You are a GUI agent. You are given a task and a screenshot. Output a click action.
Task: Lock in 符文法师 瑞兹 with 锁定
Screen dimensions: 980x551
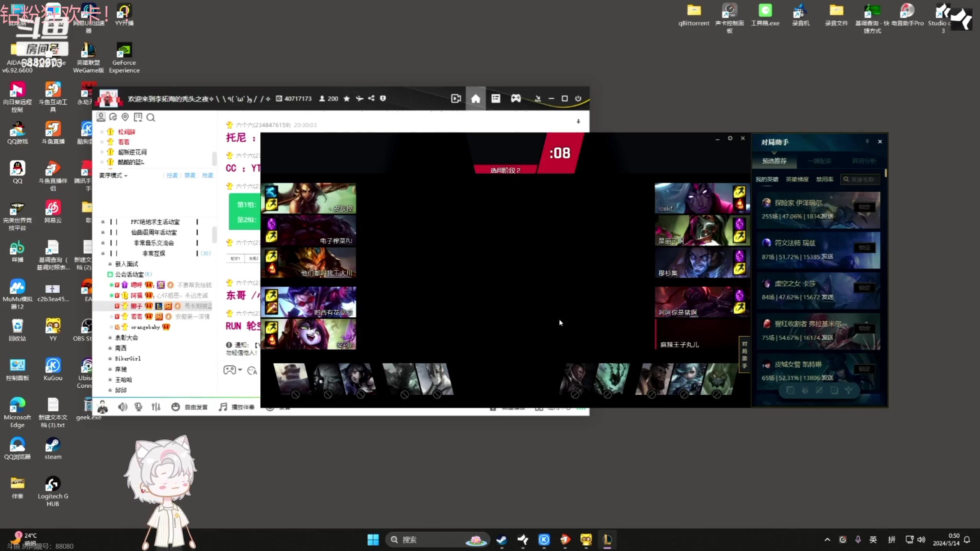864,248
